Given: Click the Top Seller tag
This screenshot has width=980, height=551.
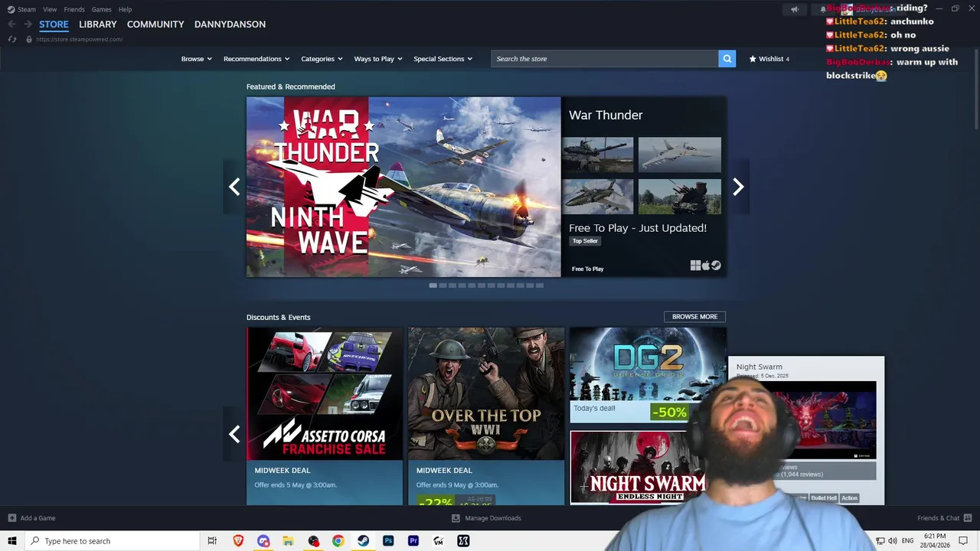Looking at the screenshot, I should (585, 241).
